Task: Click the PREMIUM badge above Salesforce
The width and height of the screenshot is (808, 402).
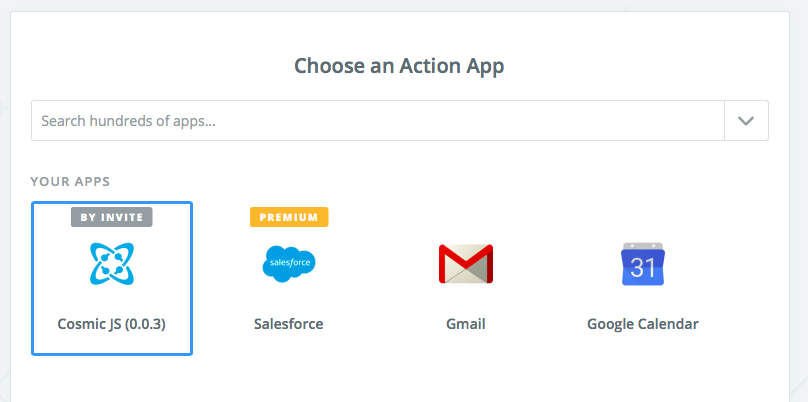Action: tap(289, 217)
